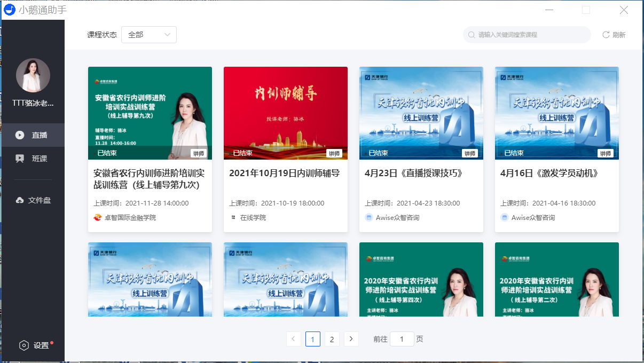
Task: Click 上课时间 2021-10-19 18:00:00 text
Action: [x=277, y=203]
